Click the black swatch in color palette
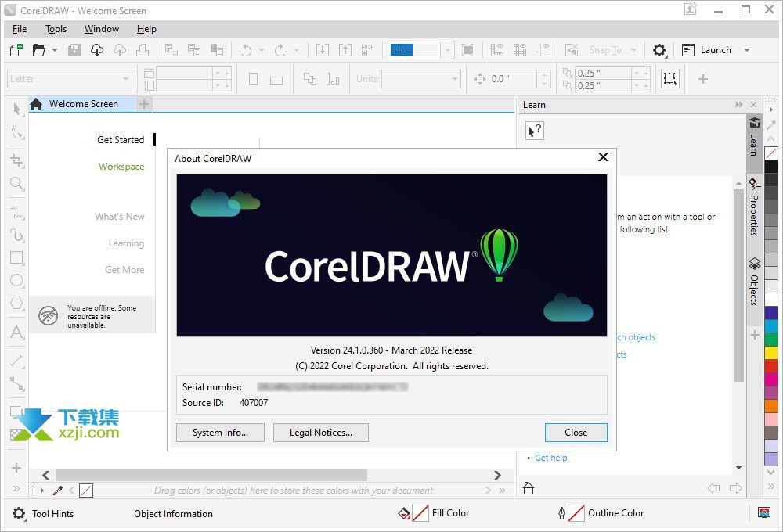783x532 pixels. [x=771, y=166]
